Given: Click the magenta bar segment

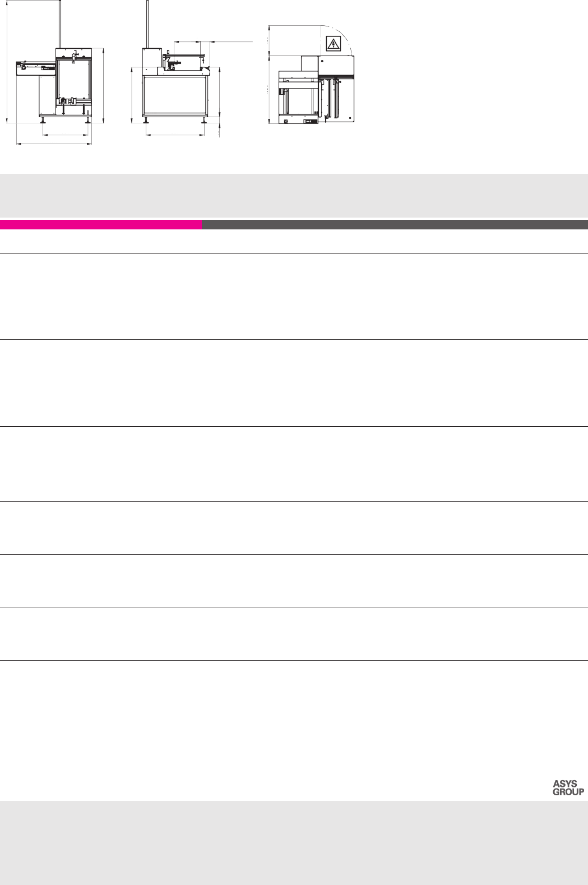Looking at the screenshot, I should (101, 225).
